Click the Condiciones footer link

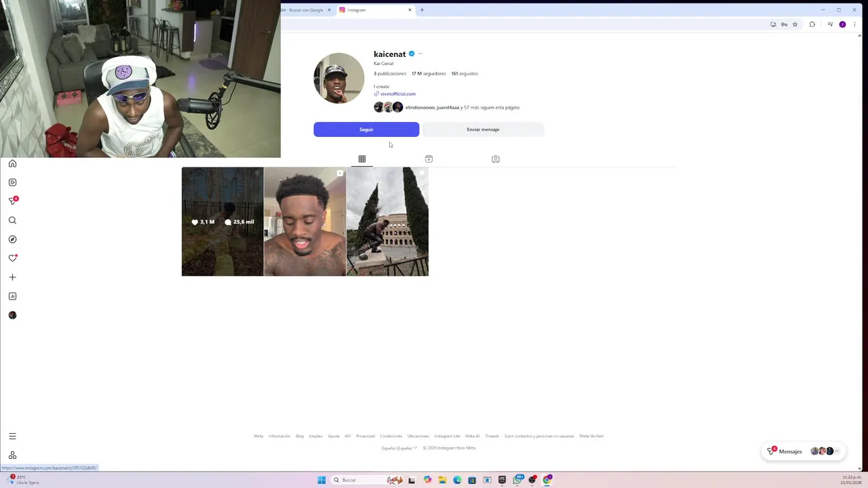click(x=391, y=436)
